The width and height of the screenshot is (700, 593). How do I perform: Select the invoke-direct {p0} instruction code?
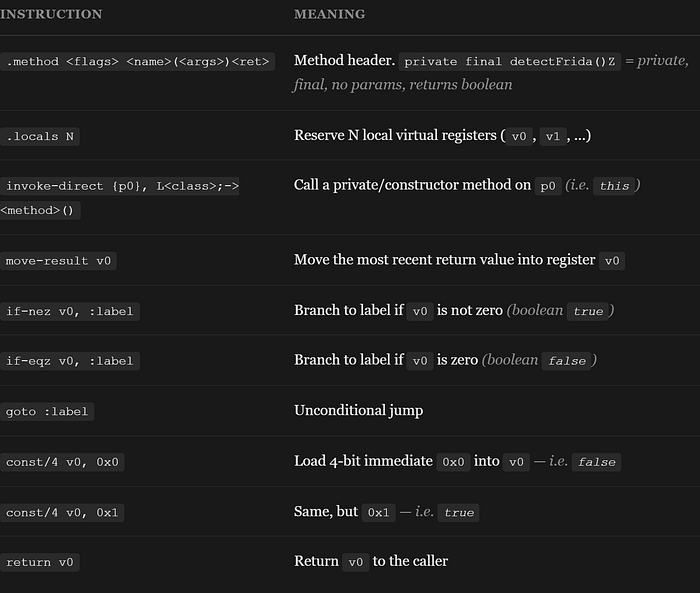coord(120,198)
